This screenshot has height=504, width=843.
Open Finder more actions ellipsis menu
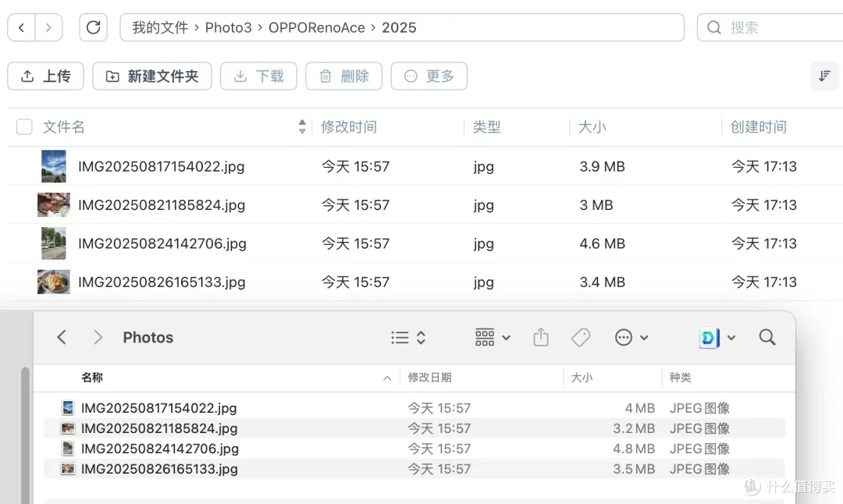pyautogui.click(x=631, y=338)
